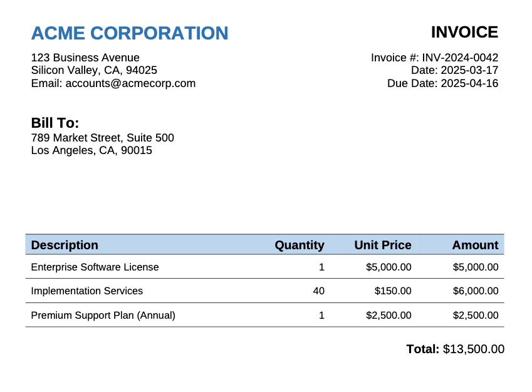Click the Amount column header
This screenshot has height=392, width=532.
click(x=475, y=245)
